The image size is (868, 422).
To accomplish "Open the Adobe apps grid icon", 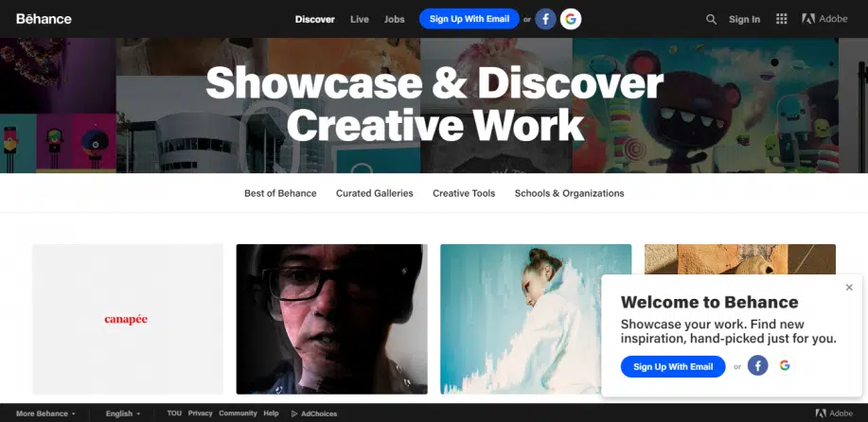I will pos(781,19).
